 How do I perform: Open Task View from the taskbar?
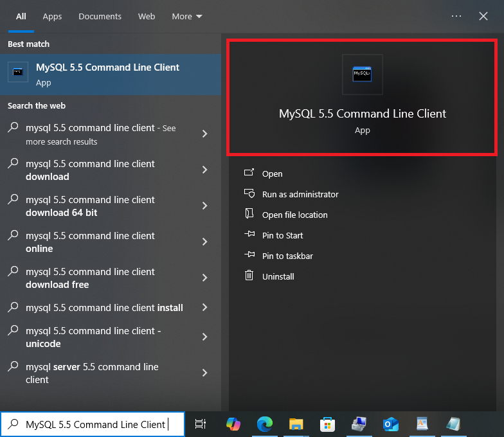point(201,424)
